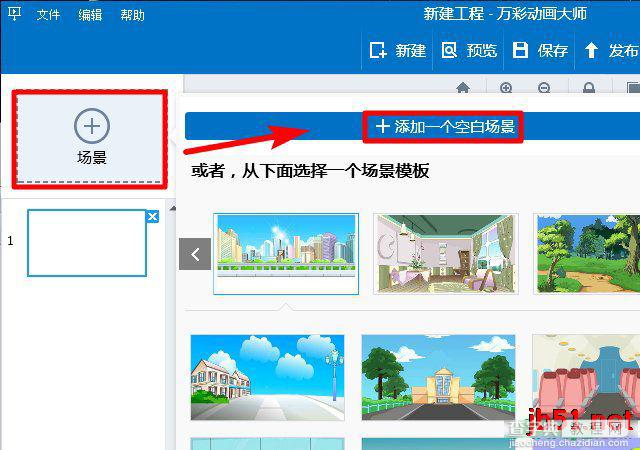Image resolution: width=640 pixels, height=450 pixels.
Task: Select the building between trees scene template
Action: (x=438, y=377)
